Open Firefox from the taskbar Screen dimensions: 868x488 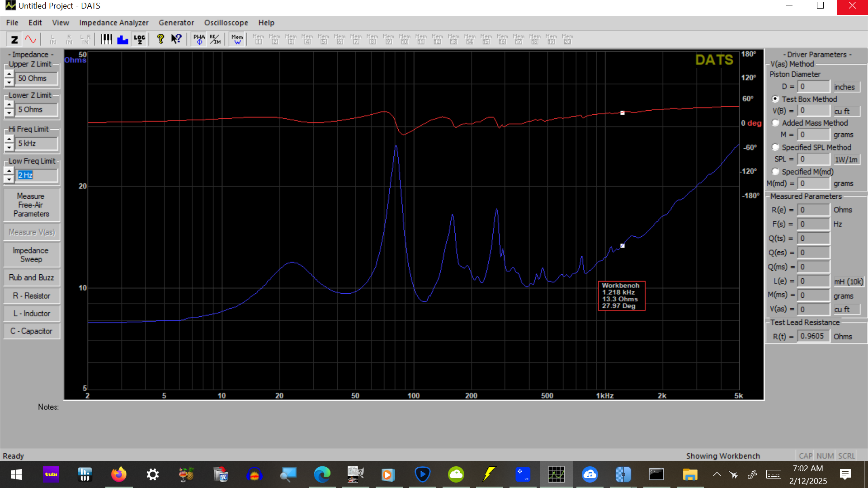118,474
